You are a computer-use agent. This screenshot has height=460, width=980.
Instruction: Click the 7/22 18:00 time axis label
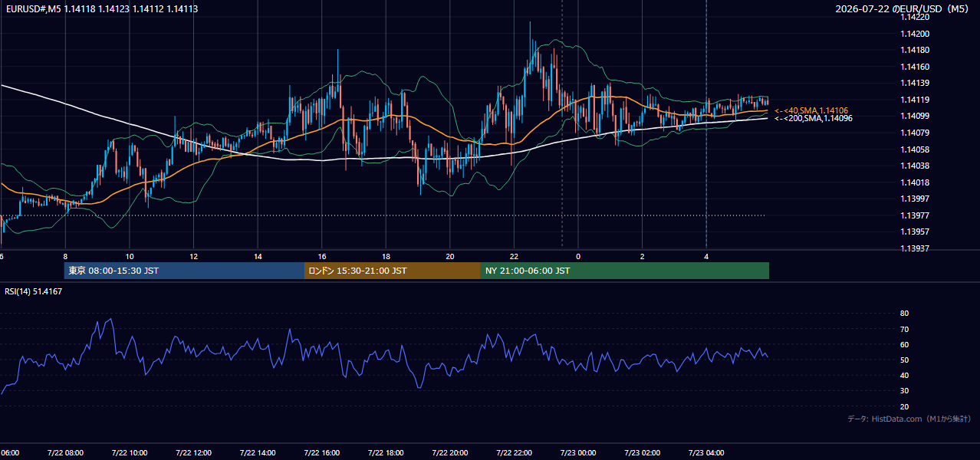(386, 453)
